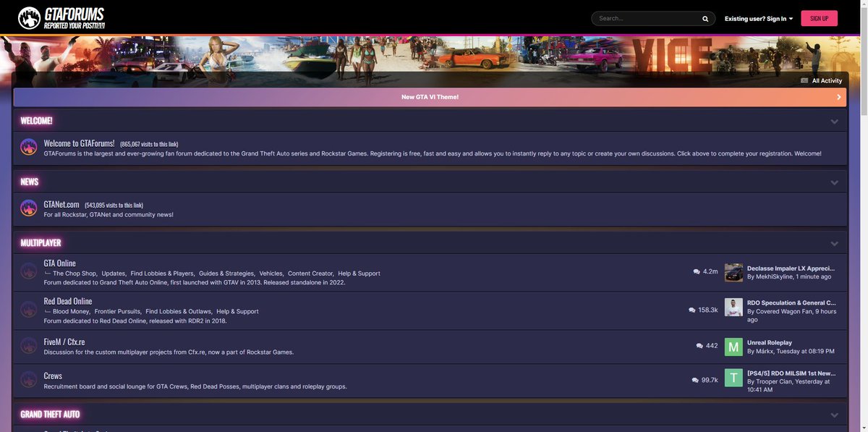Open Unreal Roleplay topic
This screenshot has height=432, width=868.
[x=770, y=342]
